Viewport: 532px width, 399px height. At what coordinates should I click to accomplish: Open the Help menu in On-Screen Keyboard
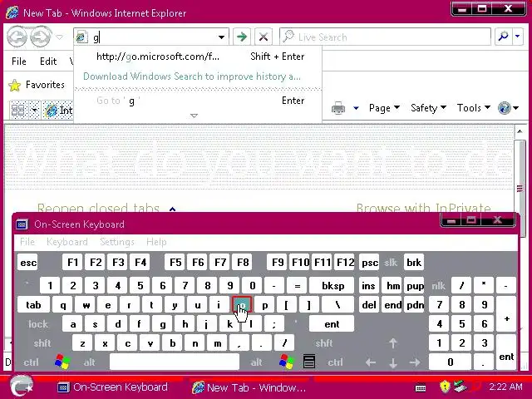pos(156,242)
